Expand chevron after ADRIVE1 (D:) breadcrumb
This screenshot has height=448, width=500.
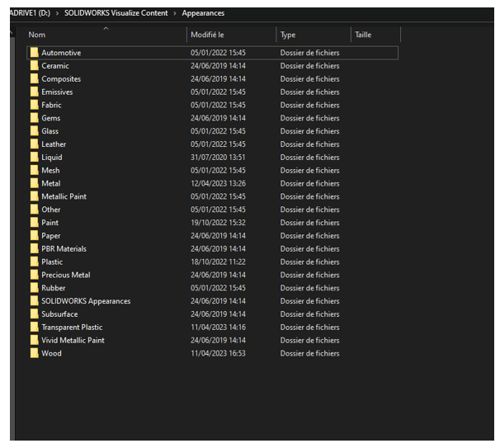click(x=58, y=13)
